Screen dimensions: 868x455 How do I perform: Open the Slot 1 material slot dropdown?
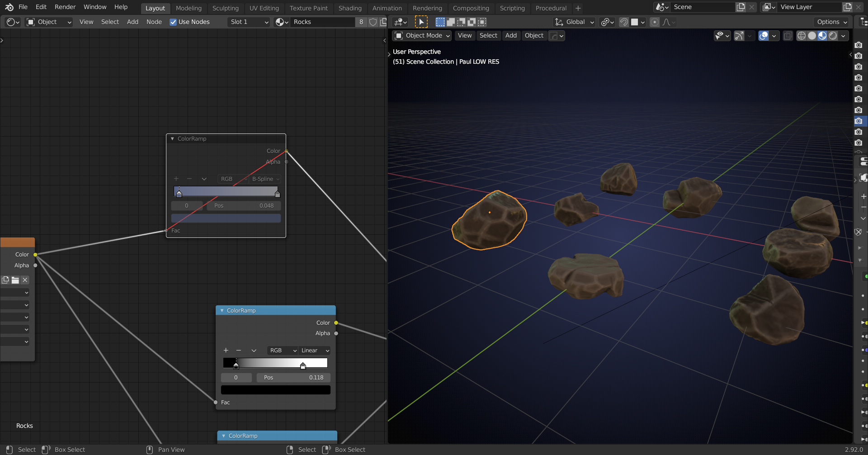pos(249,22)
